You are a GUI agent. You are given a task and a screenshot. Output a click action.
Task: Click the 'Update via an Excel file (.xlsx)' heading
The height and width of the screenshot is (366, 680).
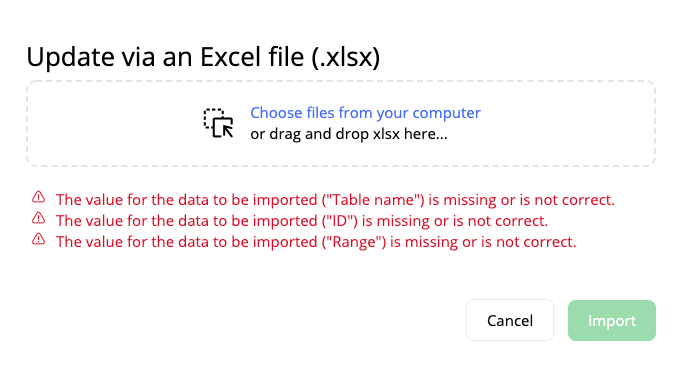coord(203,57)
